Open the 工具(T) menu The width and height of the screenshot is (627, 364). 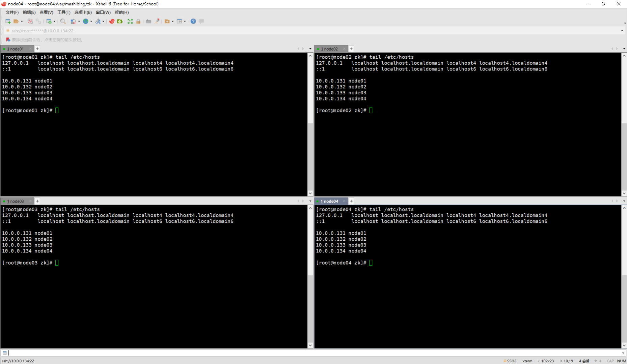coord(64,12)
